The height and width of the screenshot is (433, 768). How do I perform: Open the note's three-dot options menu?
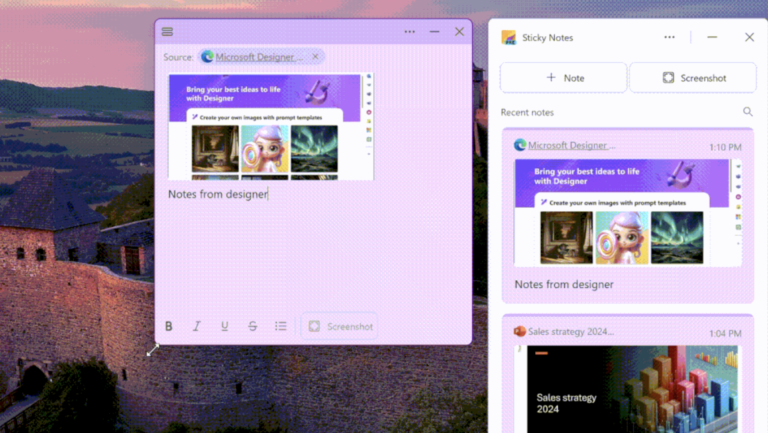[409, 32]
